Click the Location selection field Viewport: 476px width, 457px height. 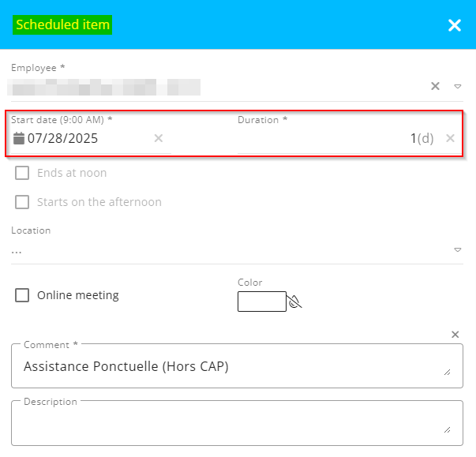(x=229, y=250)
